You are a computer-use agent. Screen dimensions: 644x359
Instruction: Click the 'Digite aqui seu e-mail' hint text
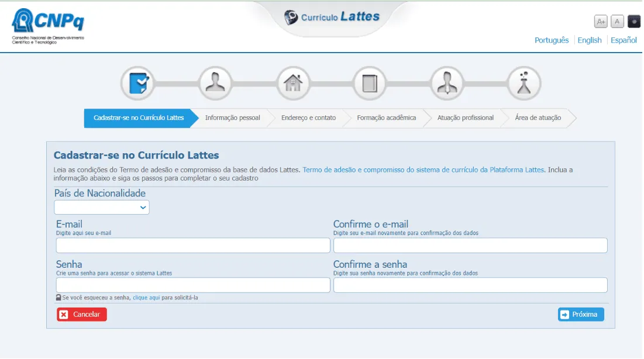pyautogui.click(x=84, y=233)
